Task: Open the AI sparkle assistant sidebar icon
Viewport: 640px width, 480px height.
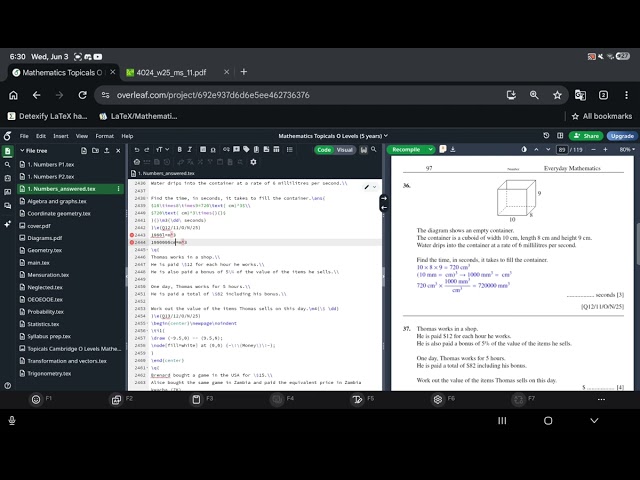Action: tap(7, 224)
